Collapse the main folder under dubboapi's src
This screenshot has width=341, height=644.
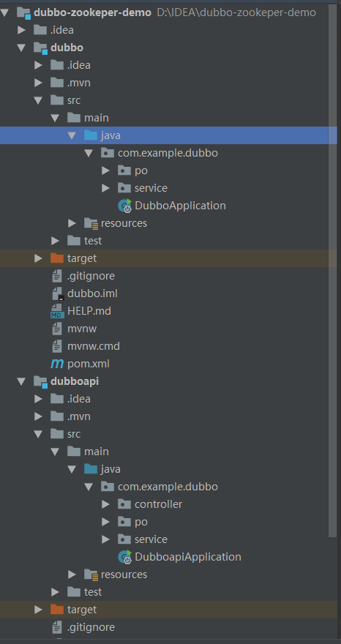(x=55, y=452)
